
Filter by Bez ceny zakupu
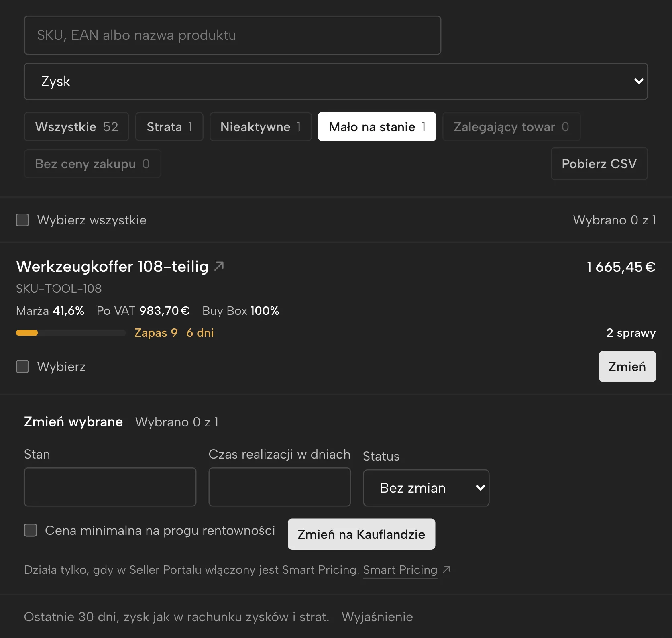coord(92,164)
